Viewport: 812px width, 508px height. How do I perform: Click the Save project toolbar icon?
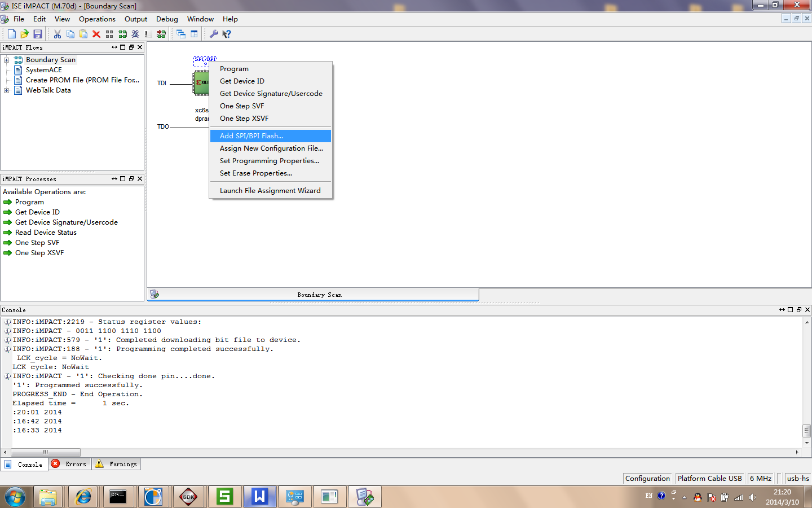coord(38,34)
